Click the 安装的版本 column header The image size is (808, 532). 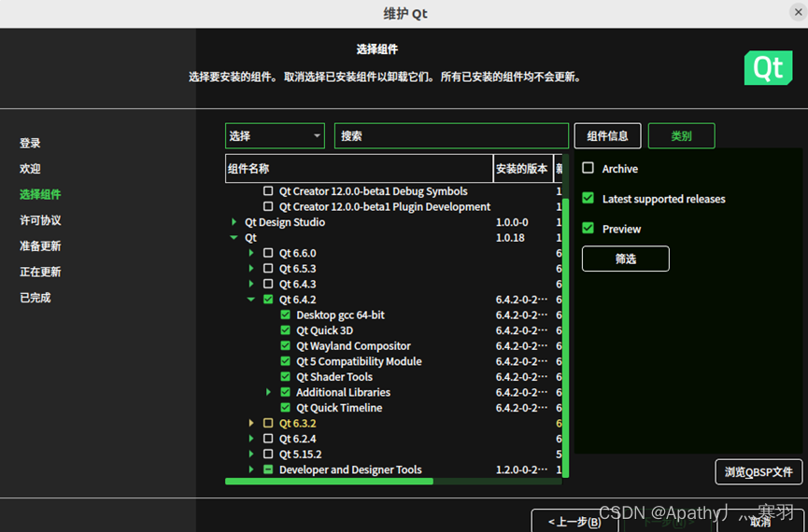click(523, 168)
